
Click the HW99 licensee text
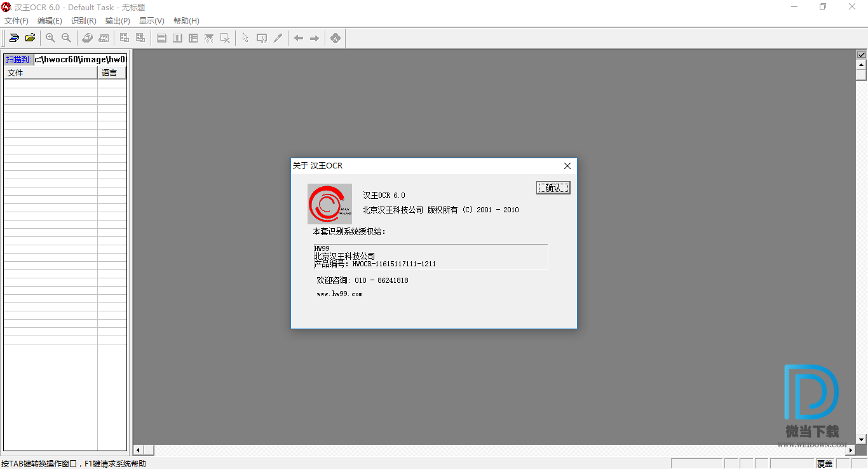click(322, 248)
